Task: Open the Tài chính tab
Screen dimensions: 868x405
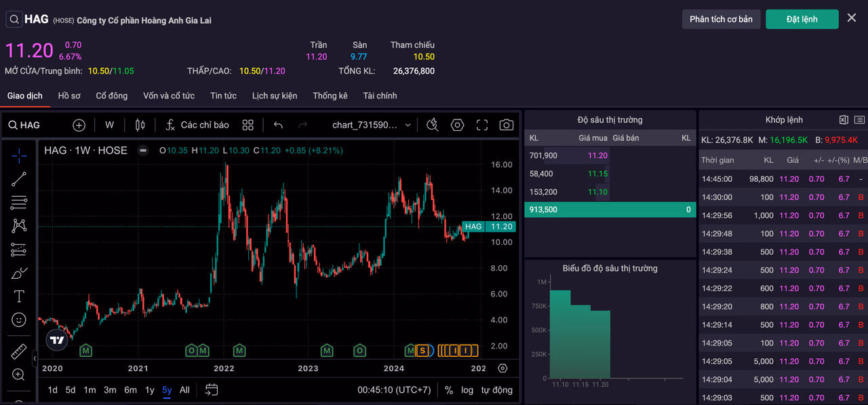Action: coord(380,96)
